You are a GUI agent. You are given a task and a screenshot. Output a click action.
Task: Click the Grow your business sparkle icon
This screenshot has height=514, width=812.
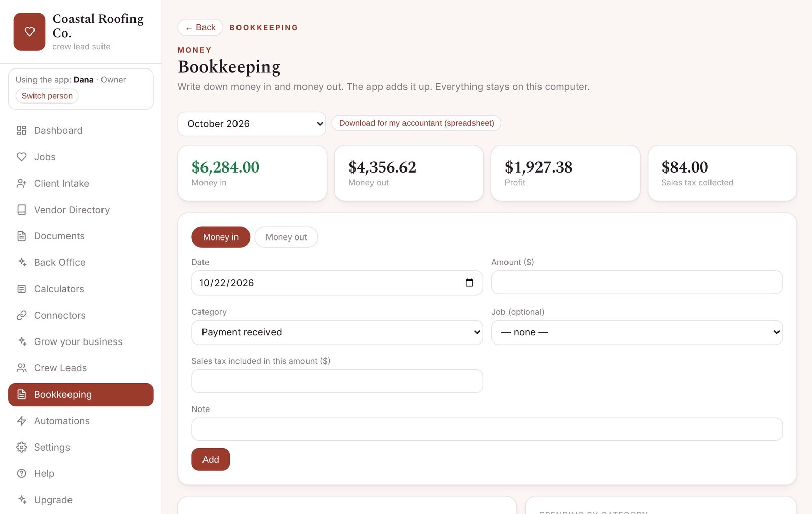[x=21, y=341]
